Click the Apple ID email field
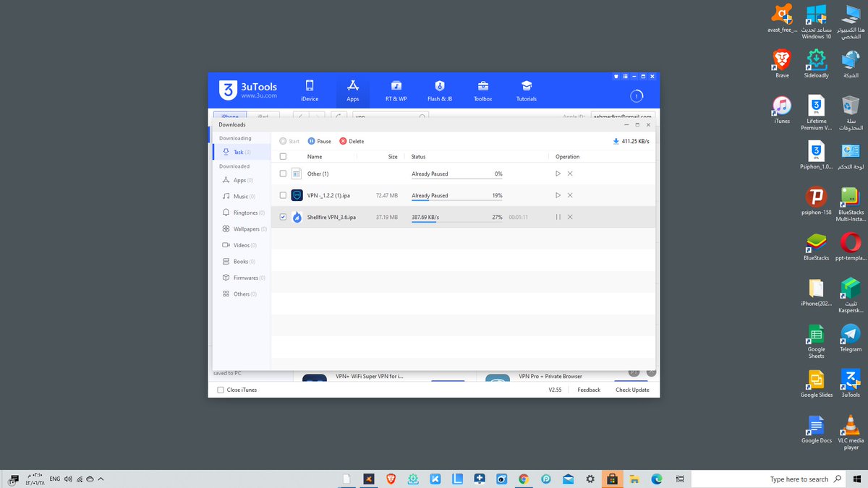868x488 pixels. [622, 116]
